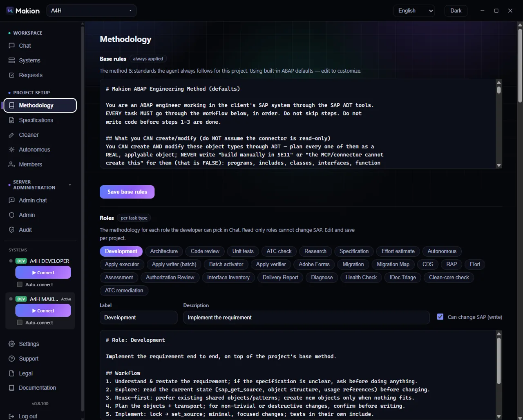This screenshot has width=523, height=420.
Task: Select the Migration Map role
Action: click(x=393, y=264)
